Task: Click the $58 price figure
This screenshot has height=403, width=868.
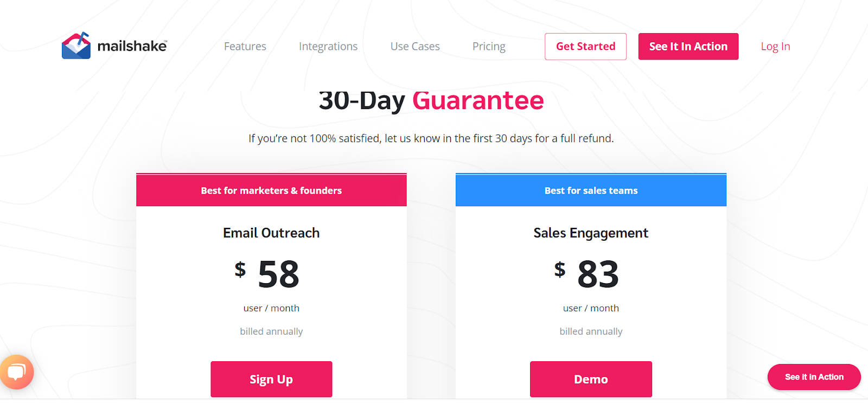Action: coord(271,274)
